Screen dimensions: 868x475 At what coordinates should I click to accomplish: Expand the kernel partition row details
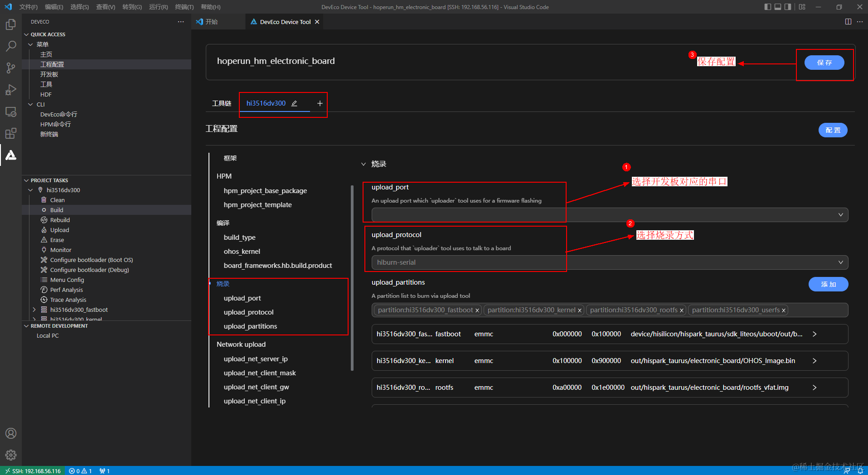pyautogui.click(x=815, y=361)
